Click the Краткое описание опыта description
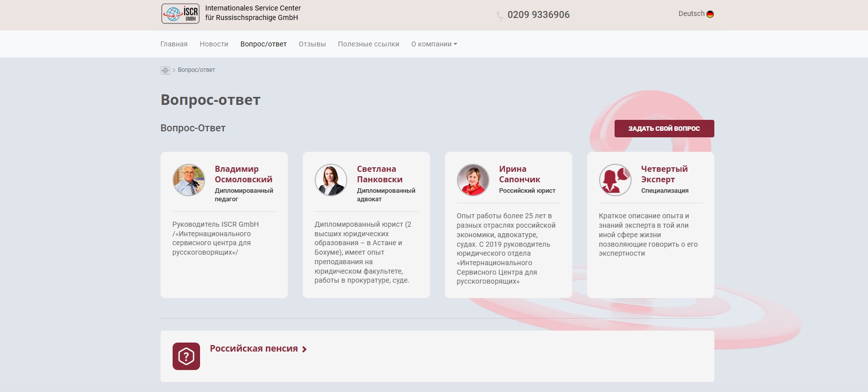The image size is (868, 392). [x=649, y=235]
